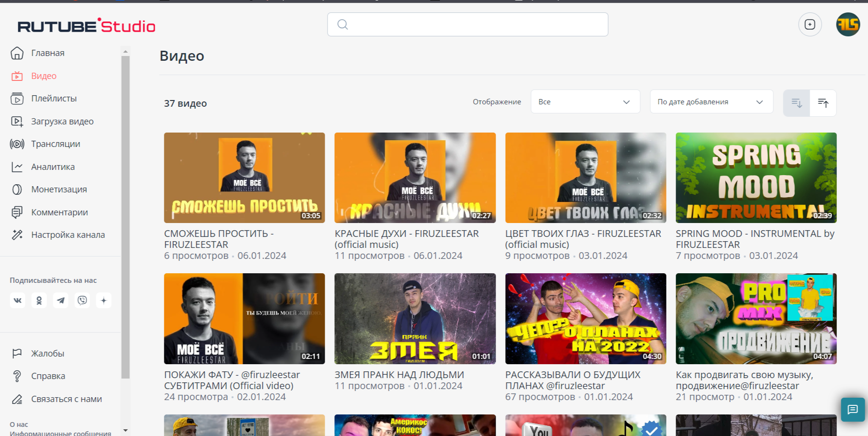Open the Жалобы page link
This screenshot has width=868, height=436.
click(48, 354)
